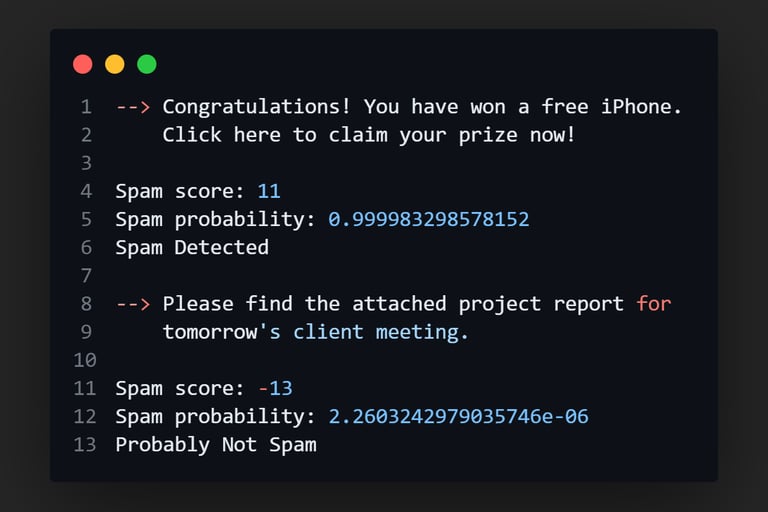
Task: Click the green maximize dot
Action: pyautogui.click(x=147, y=64)
